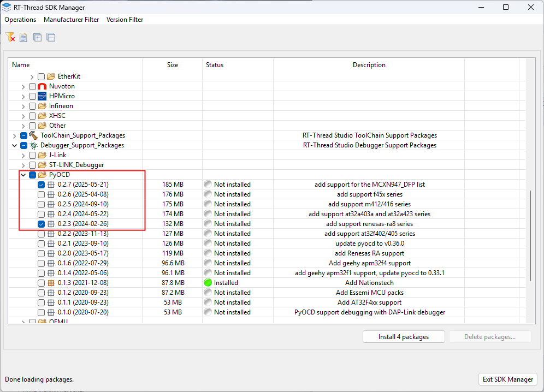
Task: Click the blue HPMicro logo icon
Action: (x=42, y=96)
